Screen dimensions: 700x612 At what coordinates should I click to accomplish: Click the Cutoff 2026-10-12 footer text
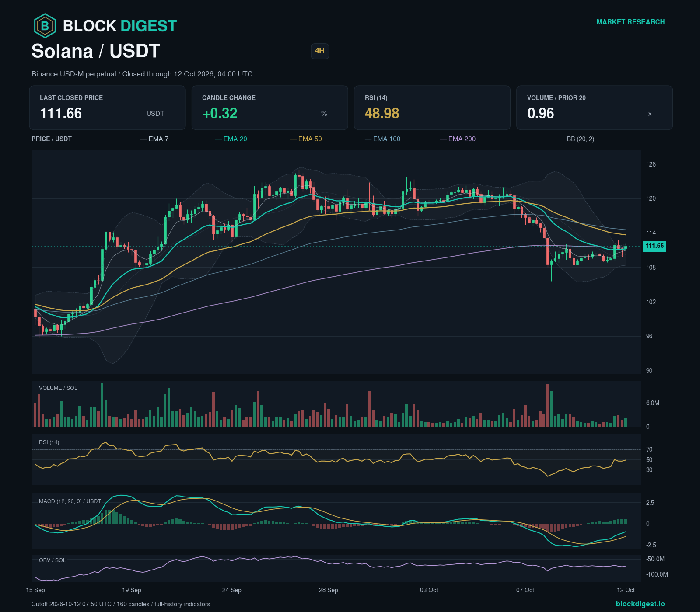121,604
